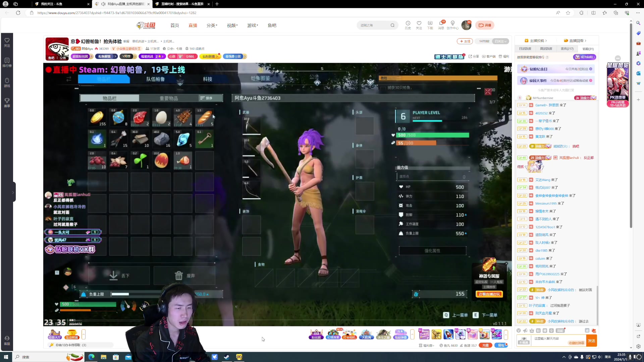Click the 互动预言 icon below the video
The width and height of the screenshot is (644, 362).
72,334
